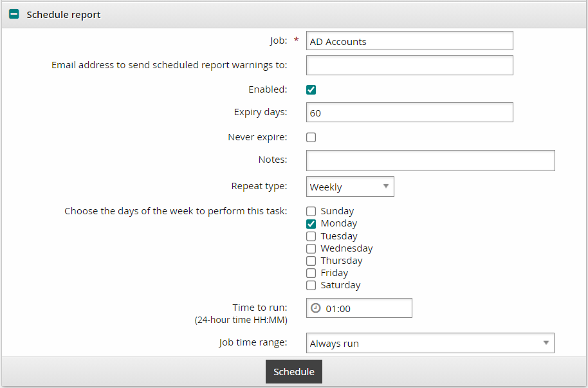Viewport: 588px width, 388px height.
Task: Click into the Notes text field
Action: pyautogui.click(x=430, y=161)
